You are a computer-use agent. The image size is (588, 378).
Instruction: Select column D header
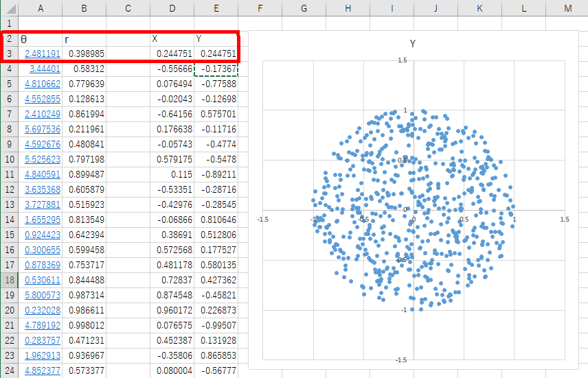172,8
